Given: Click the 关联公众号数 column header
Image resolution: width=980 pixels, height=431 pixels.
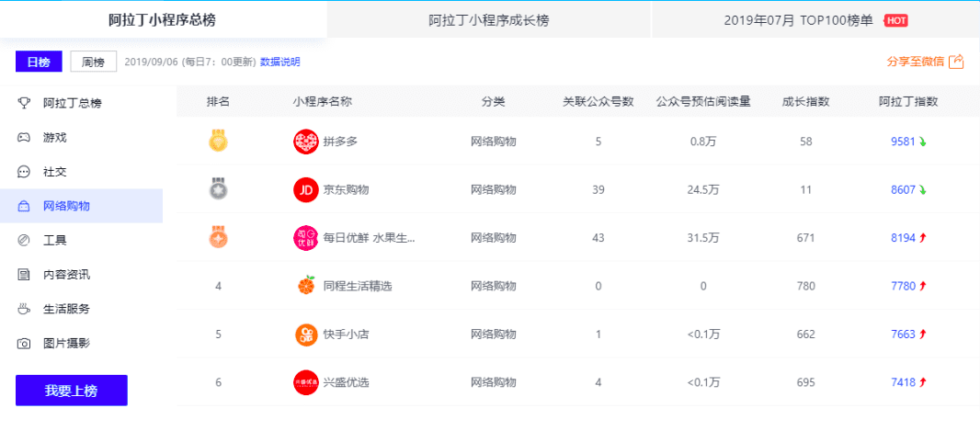Looking at the screenshot, I should click(598, 102).
